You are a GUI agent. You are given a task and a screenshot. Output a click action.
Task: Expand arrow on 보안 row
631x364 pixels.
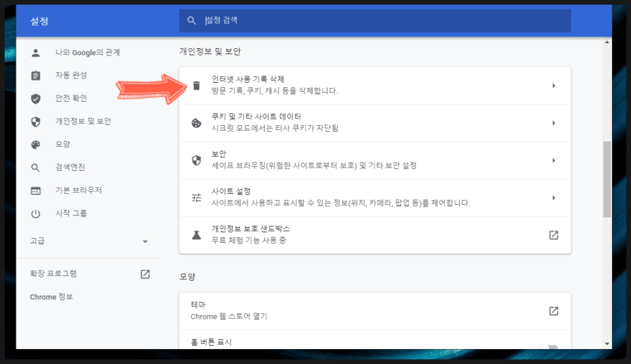554,160
